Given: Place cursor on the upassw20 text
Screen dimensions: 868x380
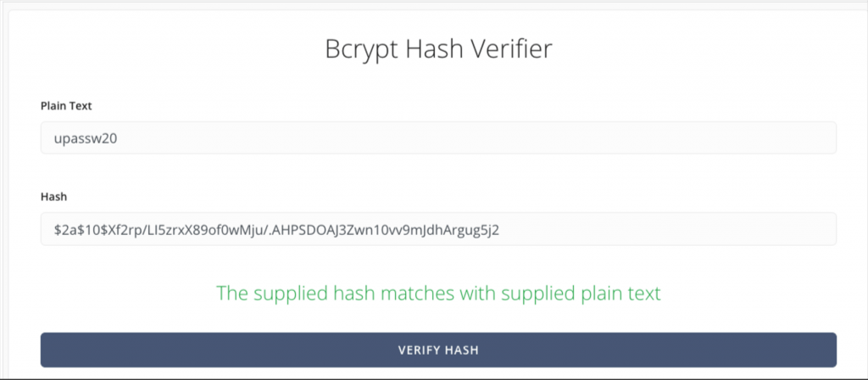Looking at the screenshot, I should (x=86, y=138).
